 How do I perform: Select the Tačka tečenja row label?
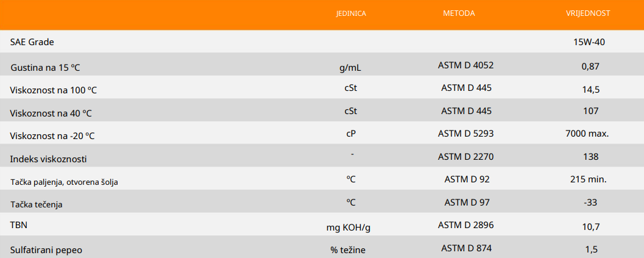click(x=37, y=205)
